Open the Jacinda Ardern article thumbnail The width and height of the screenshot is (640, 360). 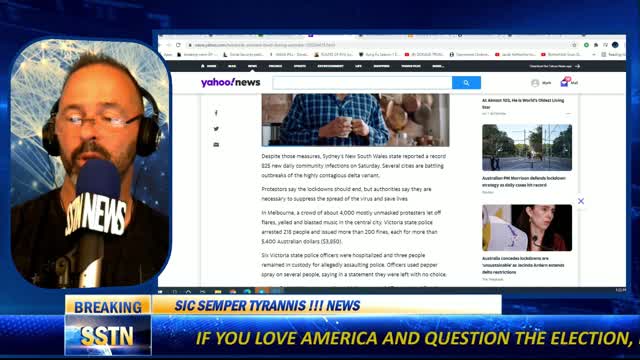527,228
